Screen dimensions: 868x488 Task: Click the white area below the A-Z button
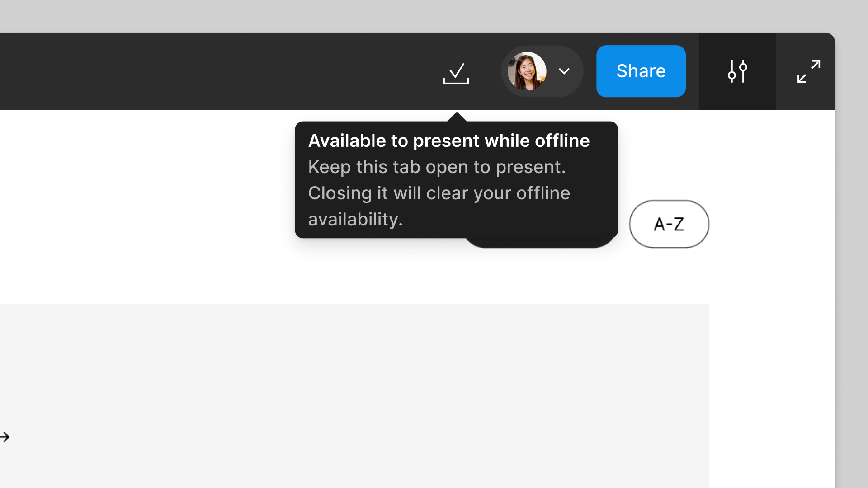point(669,276)
